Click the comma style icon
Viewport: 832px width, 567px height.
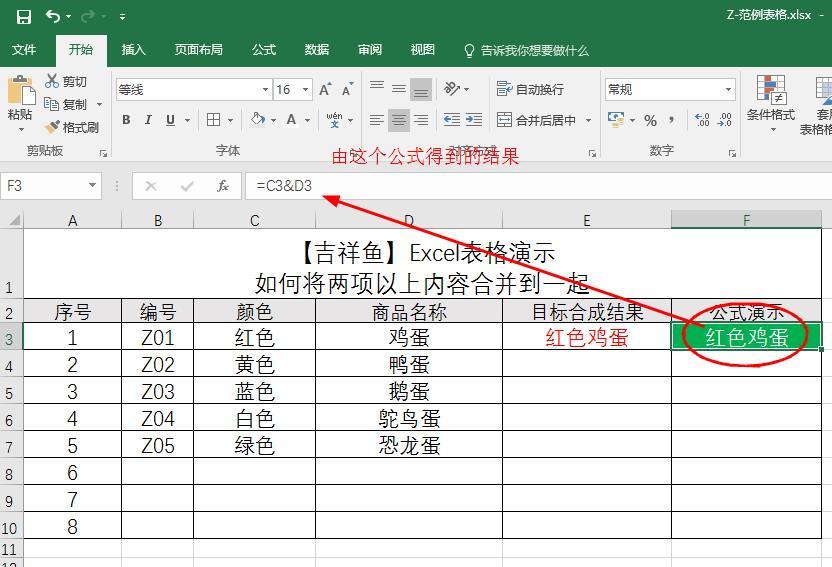(672, 120)
